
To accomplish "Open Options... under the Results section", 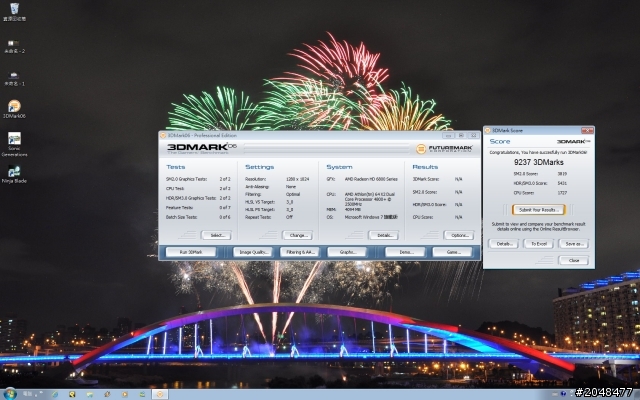I will tap(458, 235).
